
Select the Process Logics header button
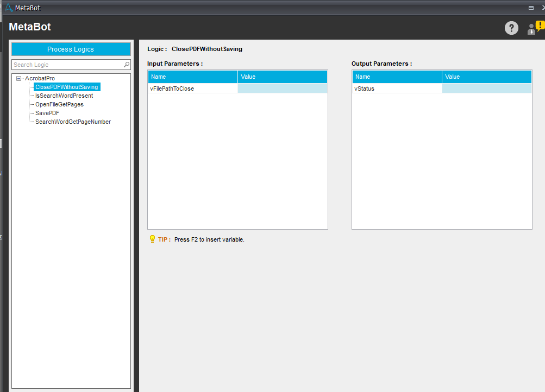click(x=71, y=49)
